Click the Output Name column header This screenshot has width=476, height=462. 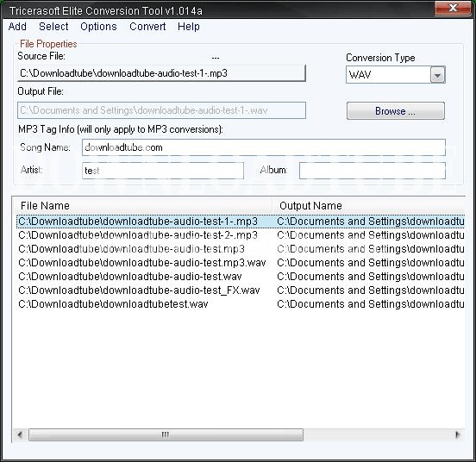369,205
